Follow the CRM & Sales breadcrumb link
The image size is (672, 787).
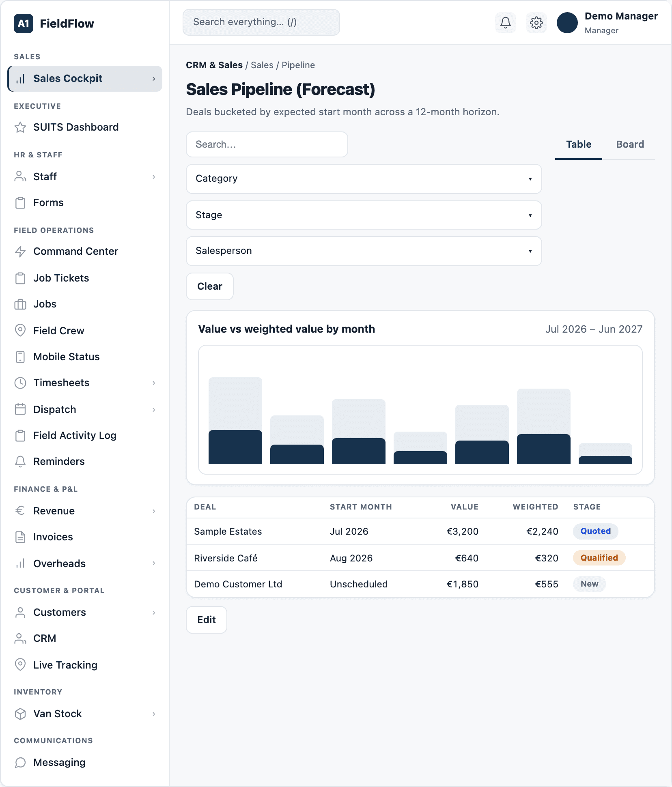pyautogui.click(x=214, y=65)
